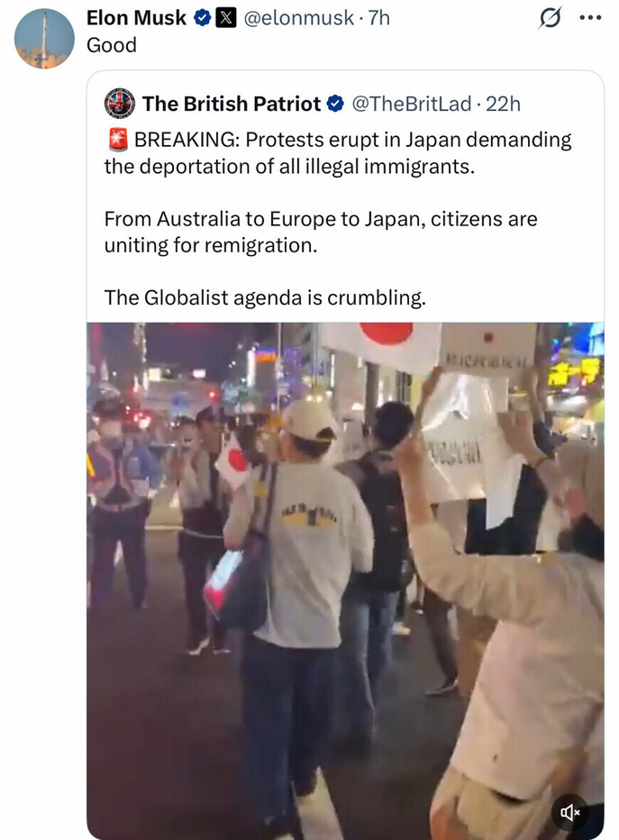Visit the @elonmusk handle

point(299,18)
